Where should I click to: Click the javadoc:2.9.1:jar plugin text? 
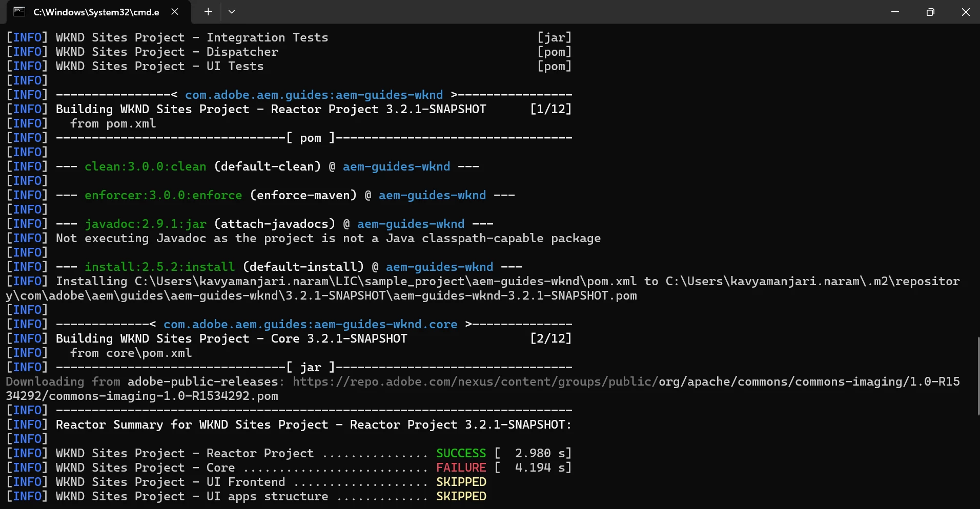(146, 224)
